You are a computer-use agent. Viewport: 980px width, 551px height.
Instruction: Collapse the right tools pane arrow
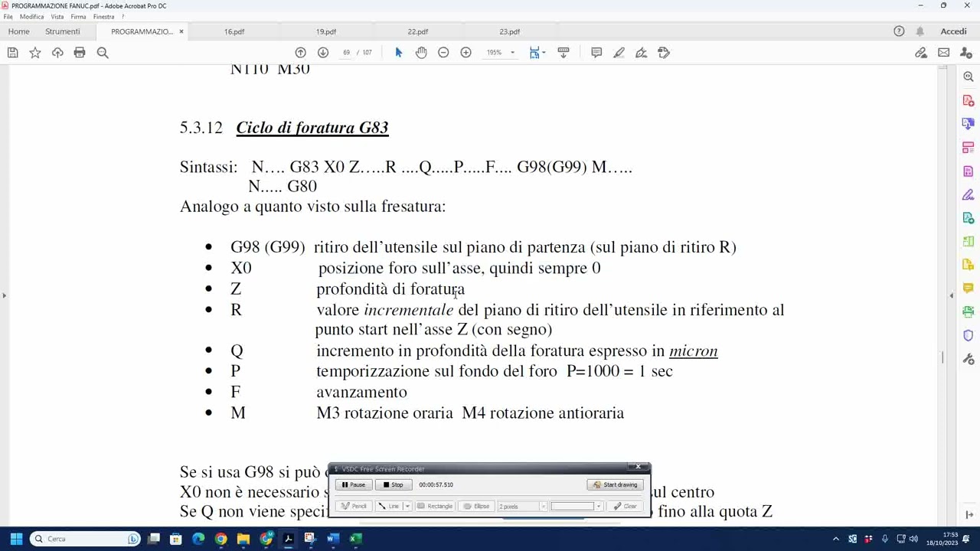point(952,295)
